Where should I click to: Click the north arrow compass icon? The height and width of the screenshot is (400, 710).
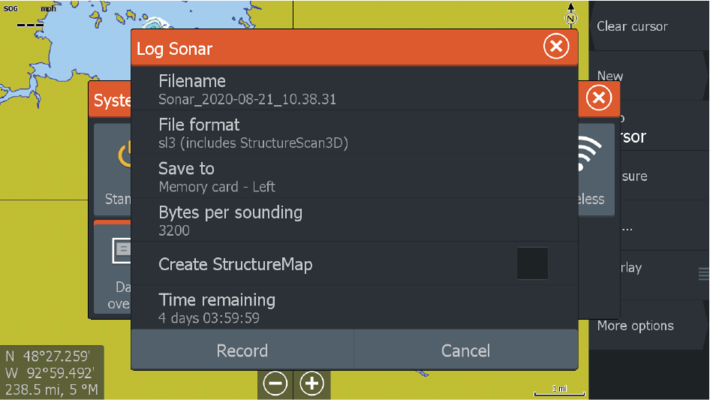571,15
